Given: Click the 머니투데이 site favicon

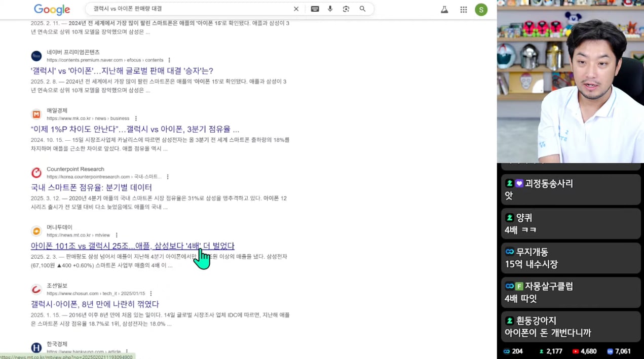Looking at the screenshot, I should (36, 231).
